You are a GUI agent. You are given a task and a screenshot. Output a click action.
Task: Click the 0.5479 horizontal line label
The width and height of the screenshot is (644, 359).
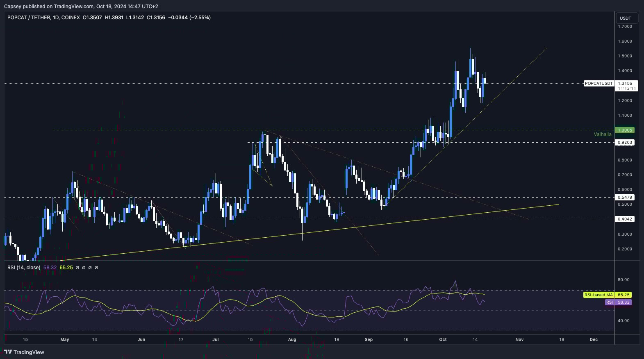[625, 198]
